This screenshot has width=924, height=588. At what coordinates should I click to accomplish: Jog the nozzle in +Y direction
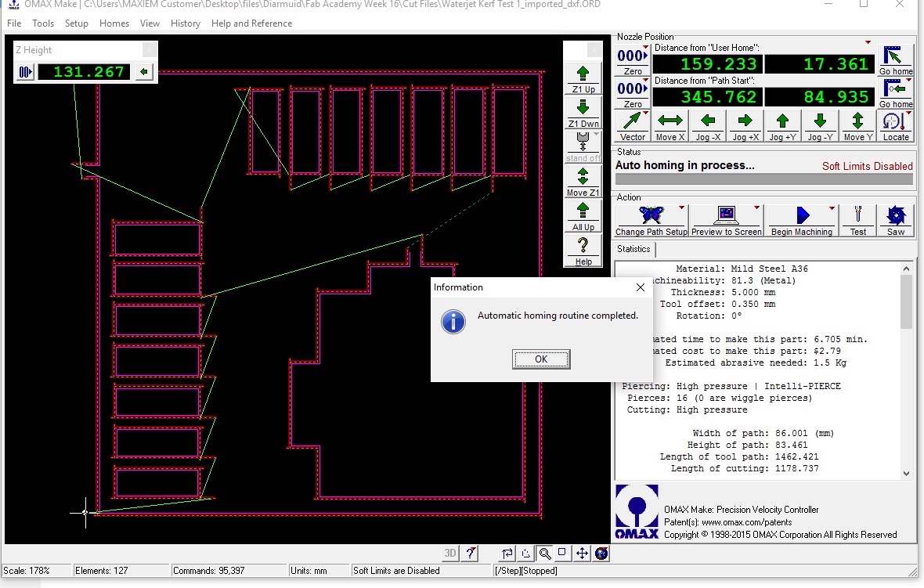782,126
